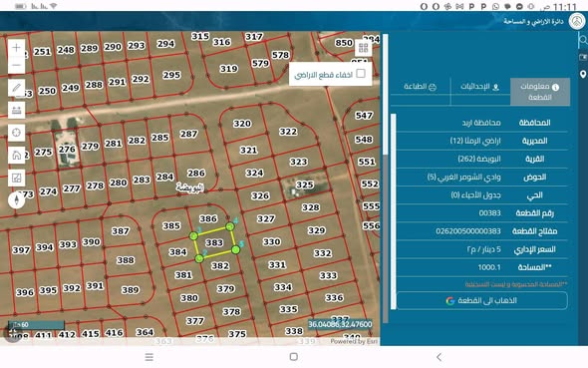
Task: Select parcel 276 on the map
Action: (x=67, y=150)
